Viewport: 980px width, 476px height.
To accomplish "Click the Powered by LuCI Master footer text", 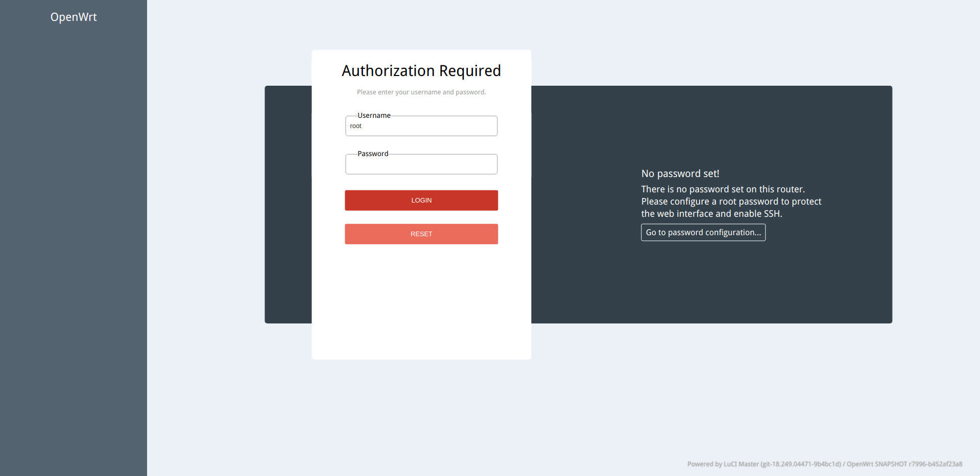I will [825, 464].
